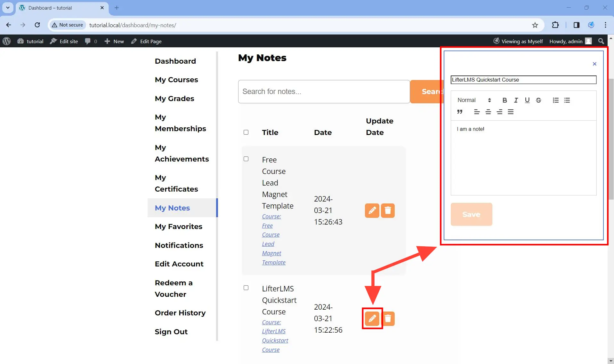Delete the Free Course Lead Magnet note
This screenshot has width=614, height=364.
click(388, 210)
